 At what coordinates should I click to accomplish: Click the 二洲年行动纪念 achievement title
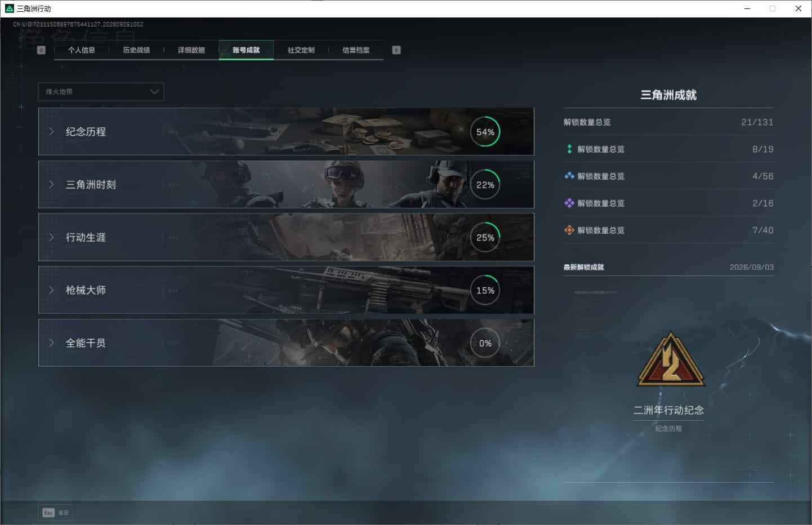(x=668, y=410)
